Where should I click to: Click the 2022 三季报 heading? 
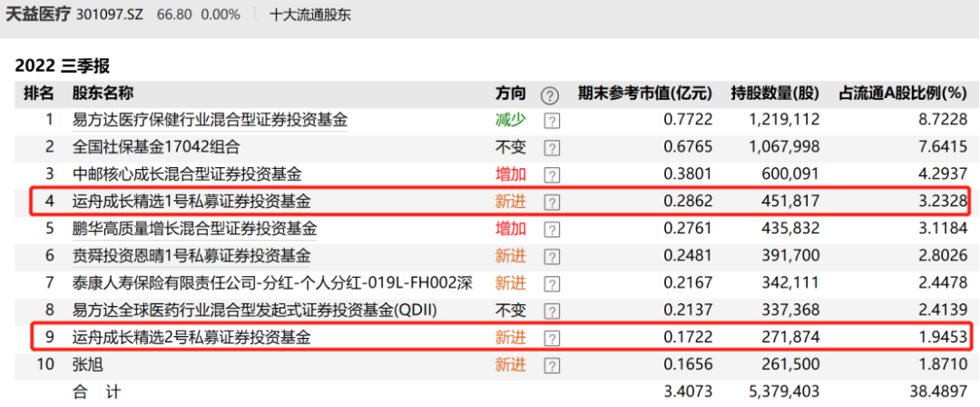(63, 65)
